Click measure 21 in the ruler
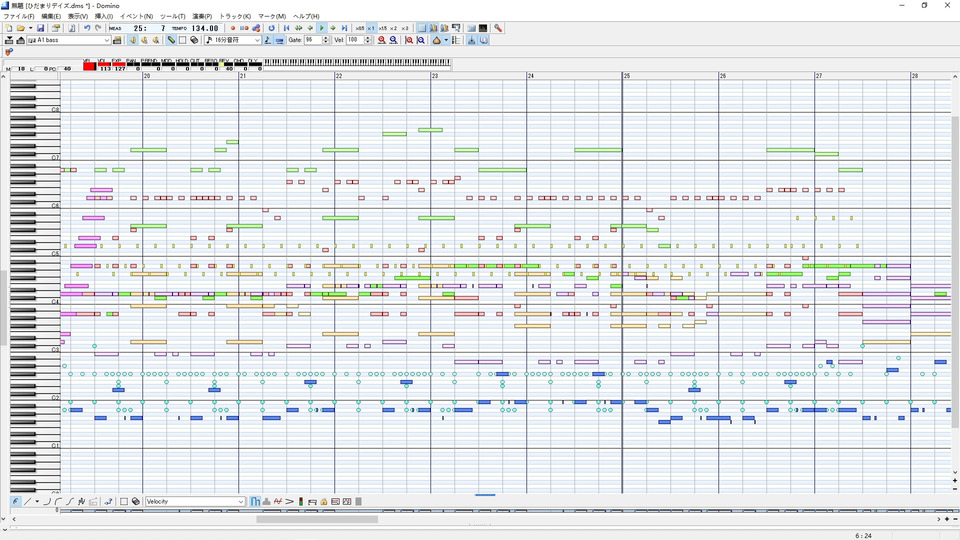This screenshot has height=540, width=960. click(x=243, y=76)
